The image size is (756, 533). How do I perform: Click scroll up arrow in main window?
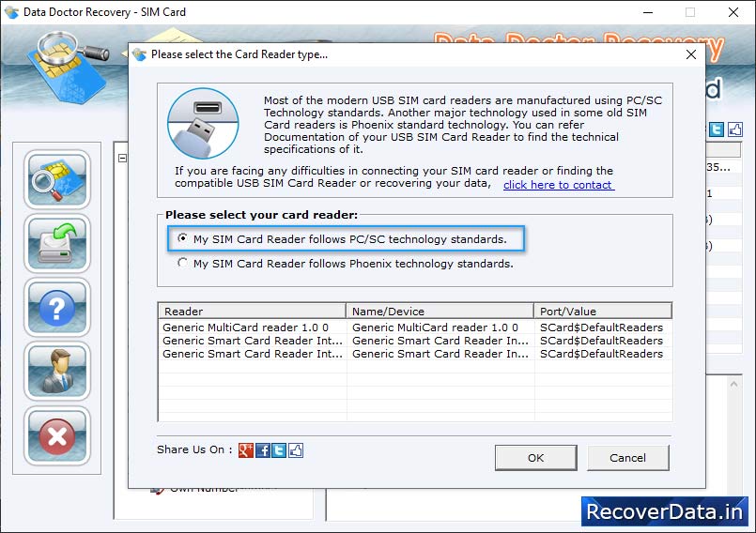[733, 384]
